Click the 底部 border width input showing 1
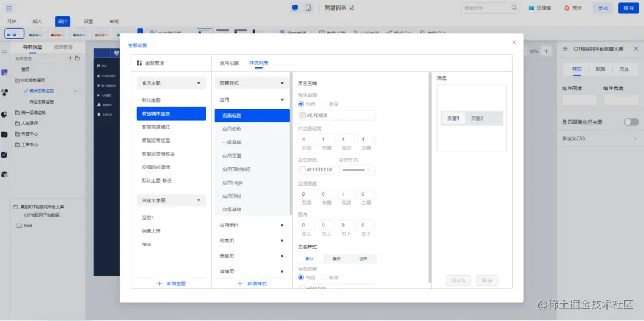This screenshot has height=321, width=644. [x=346, y=194]
